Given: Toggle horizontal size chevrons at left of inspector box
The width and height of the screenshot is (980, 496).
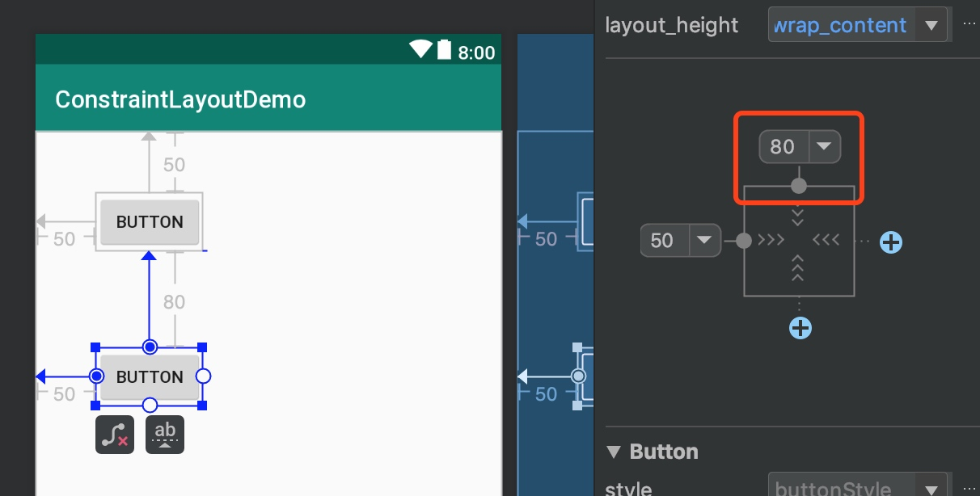Looking at the screenshot, I should pos(771,240).
